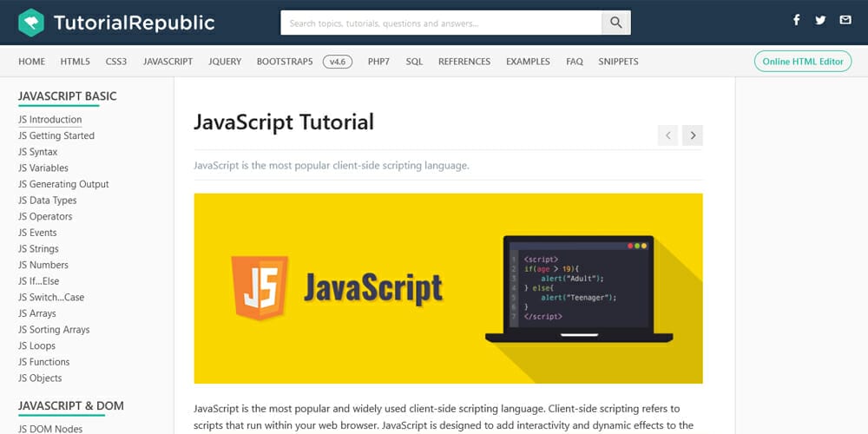Go to the SNIPPETS section
This screenshot has height=434, width=868.
[618, 62]
